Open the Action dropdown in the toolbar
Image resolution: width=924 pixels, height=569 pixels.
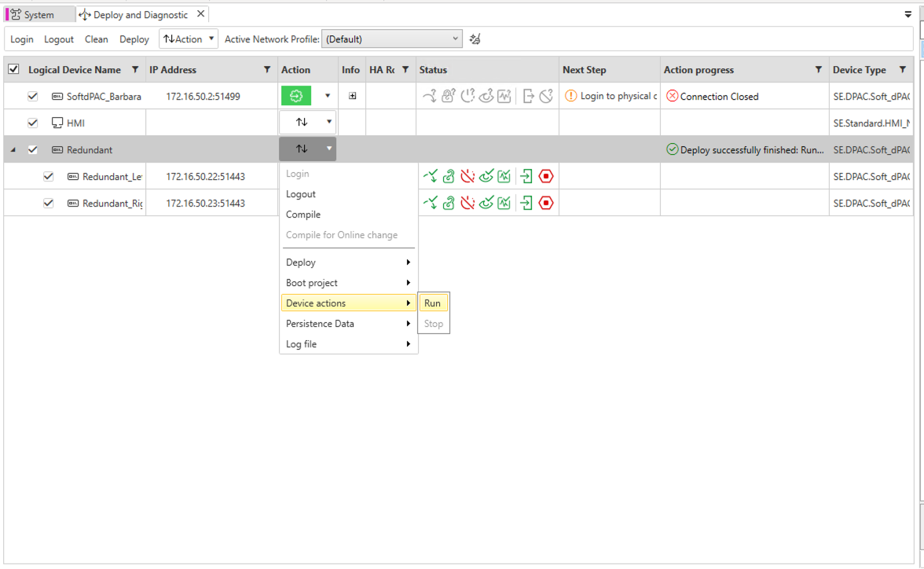pos(189,39)
